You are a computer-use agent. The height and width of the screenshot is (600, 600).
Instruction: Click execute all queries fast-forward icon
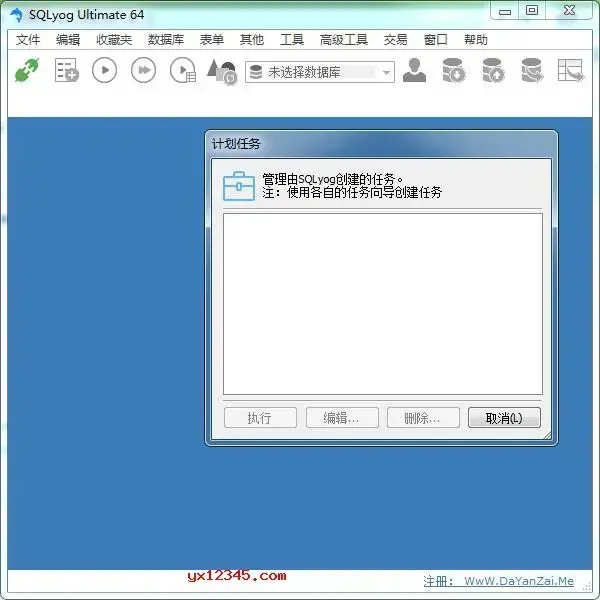143,70
